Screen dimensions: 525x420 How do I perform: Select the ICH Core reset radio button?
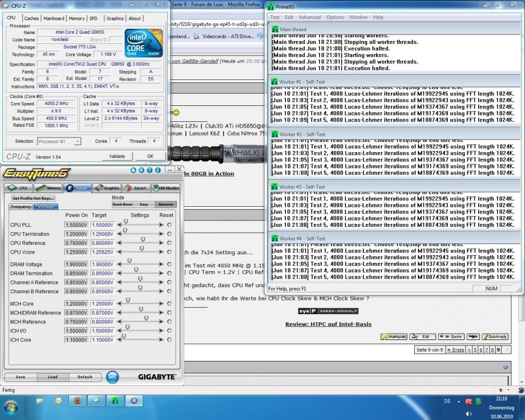pos(169,340)
